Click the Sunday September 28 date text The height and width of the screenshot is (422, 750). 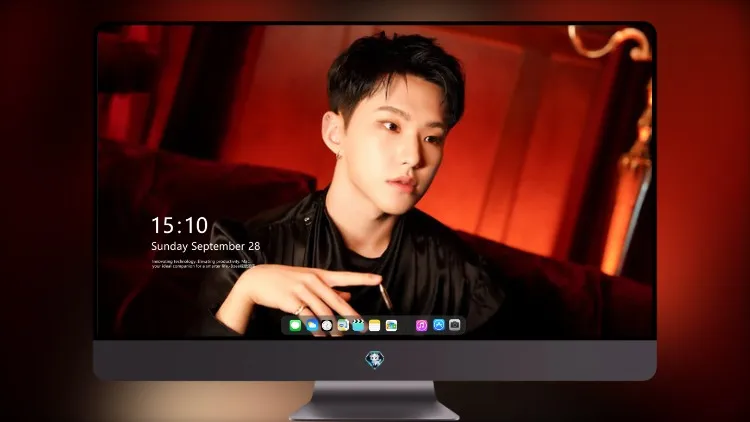[206, 246]
